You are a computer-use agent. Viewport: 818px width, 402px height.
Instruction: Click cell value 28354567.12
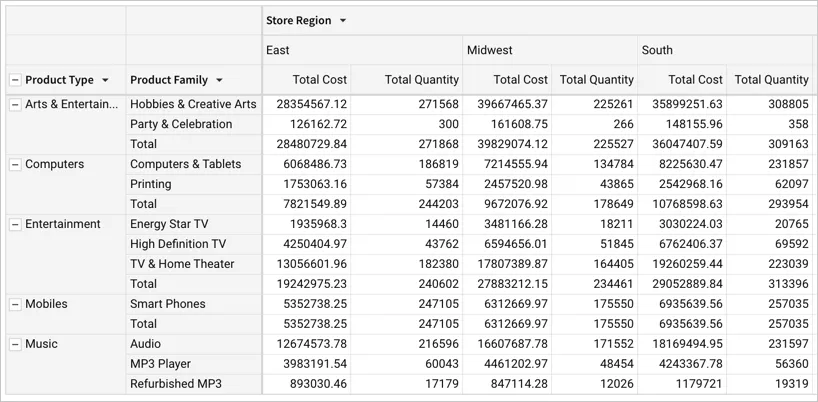click(311, 104)
